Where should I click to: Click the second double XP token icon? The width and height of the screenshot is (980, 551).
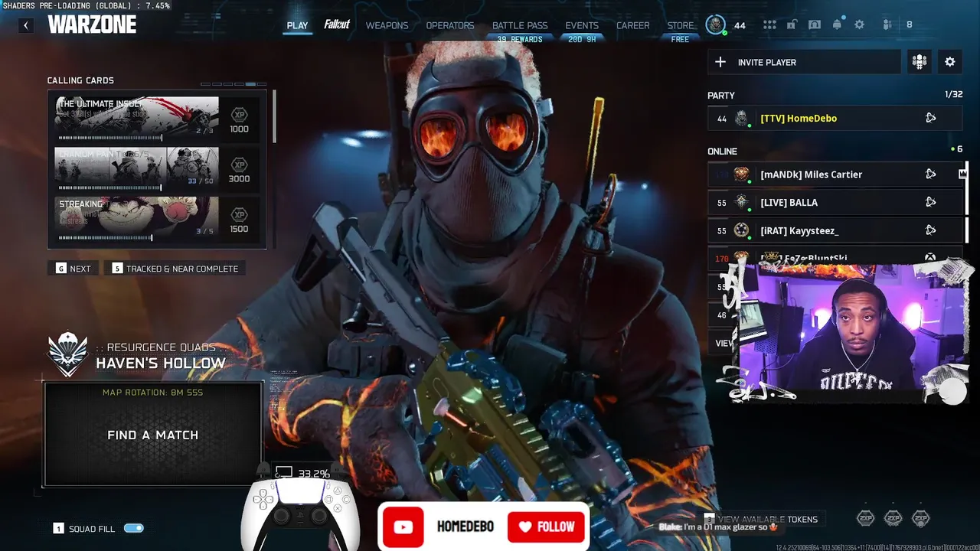coord(893,518)
